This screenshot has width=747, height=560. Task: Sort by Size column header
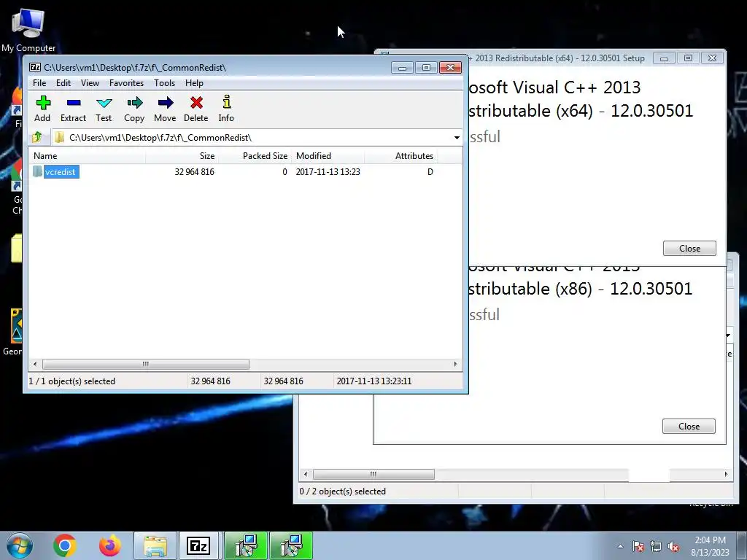[x=182, y=156]
